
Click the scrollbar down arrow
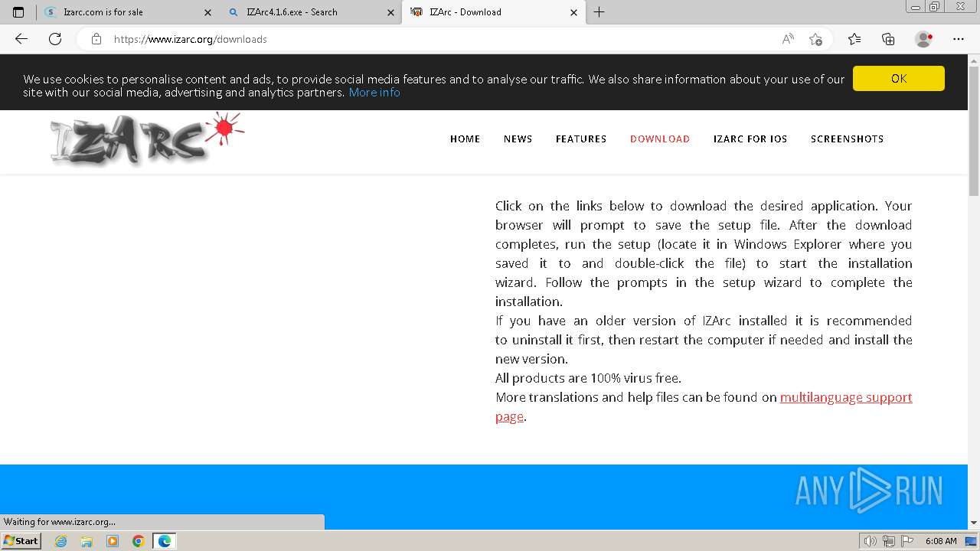(974, 523)
